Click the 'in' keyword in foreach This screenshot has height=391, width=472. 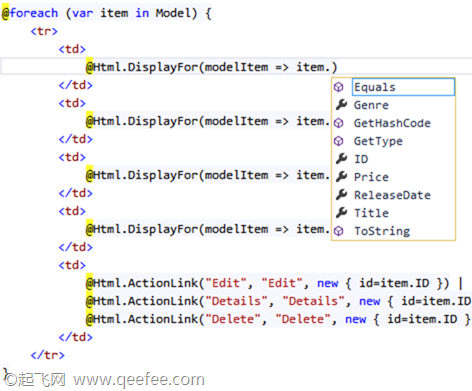pos(142,13)
